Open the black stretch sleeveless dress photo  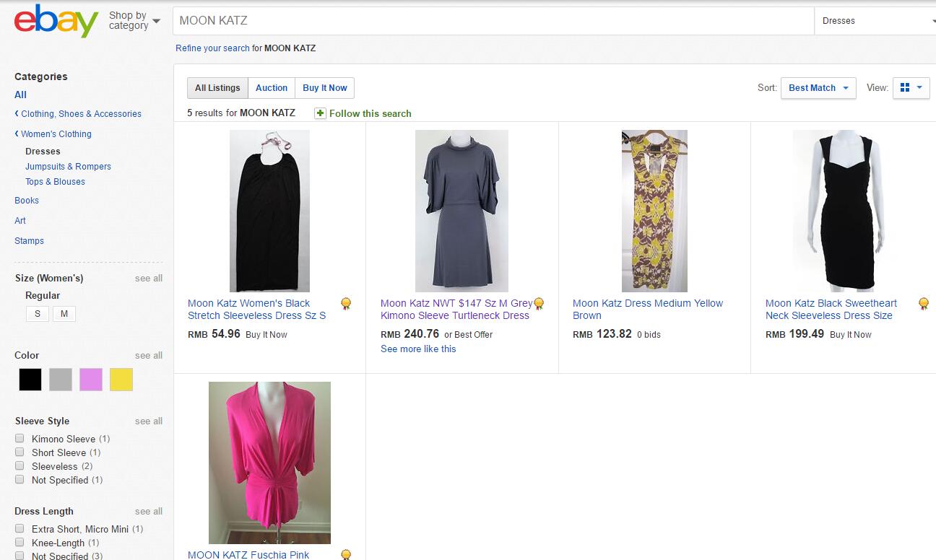click(x=269, y=211)
